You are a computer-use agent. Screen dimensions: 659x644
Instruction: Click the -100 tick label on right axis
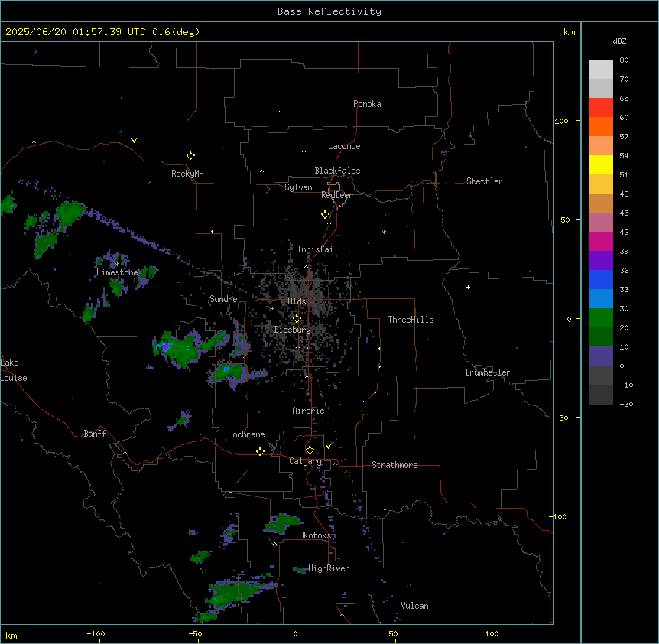[x=559, y=516]
